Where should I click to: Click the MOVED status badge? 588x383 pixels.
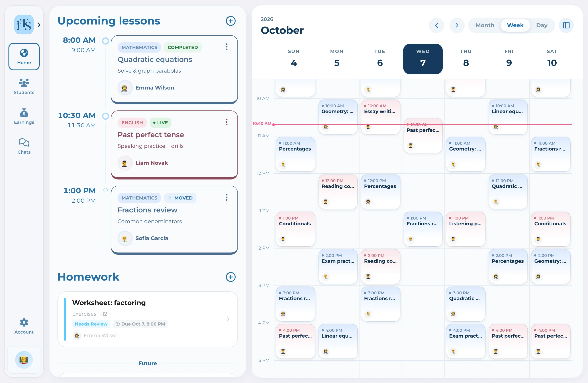coord(180,198)
